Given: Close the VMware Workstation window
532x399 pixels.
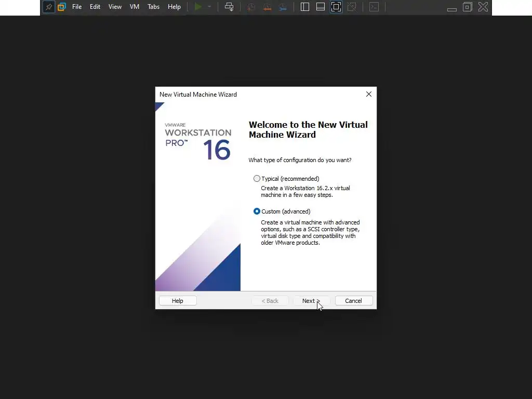Looking at the screenshot, I should point(483,7).
